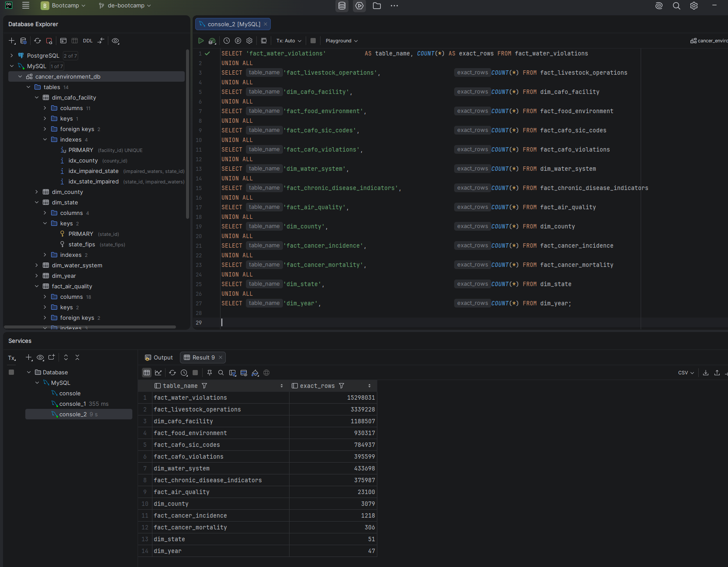Expand the dim_year table node
The height and width of the screenshot is (567, 728).
click(37, 276)
